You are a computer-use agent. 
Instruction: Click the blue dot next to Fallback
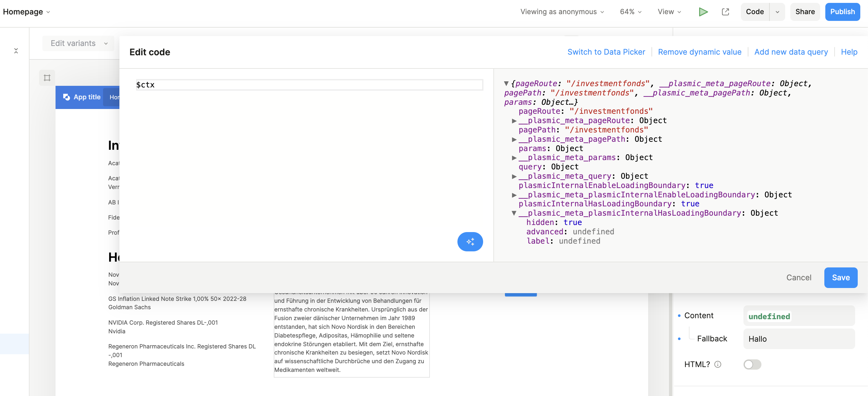679,339
